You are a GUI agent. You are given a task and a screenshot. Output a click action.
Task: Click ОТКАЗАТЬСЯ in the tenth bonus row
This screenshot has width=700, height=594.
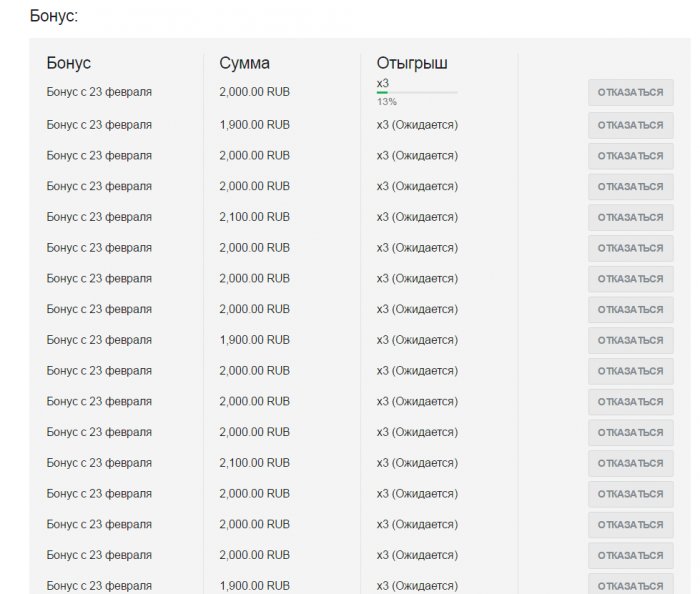click(630, 371)
